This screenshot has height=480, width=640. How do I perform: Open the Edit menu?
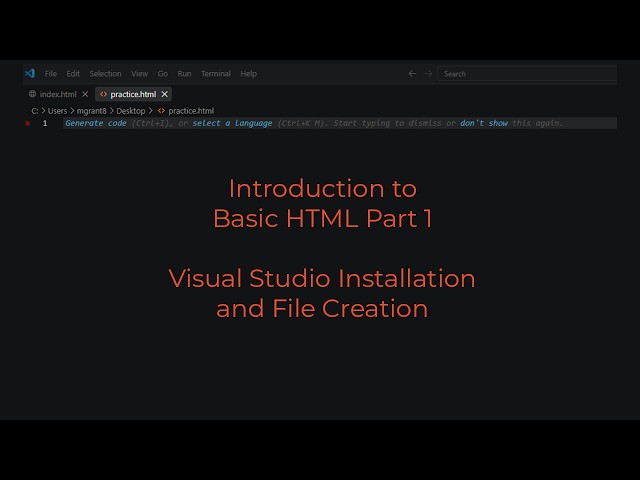[73, 73]
